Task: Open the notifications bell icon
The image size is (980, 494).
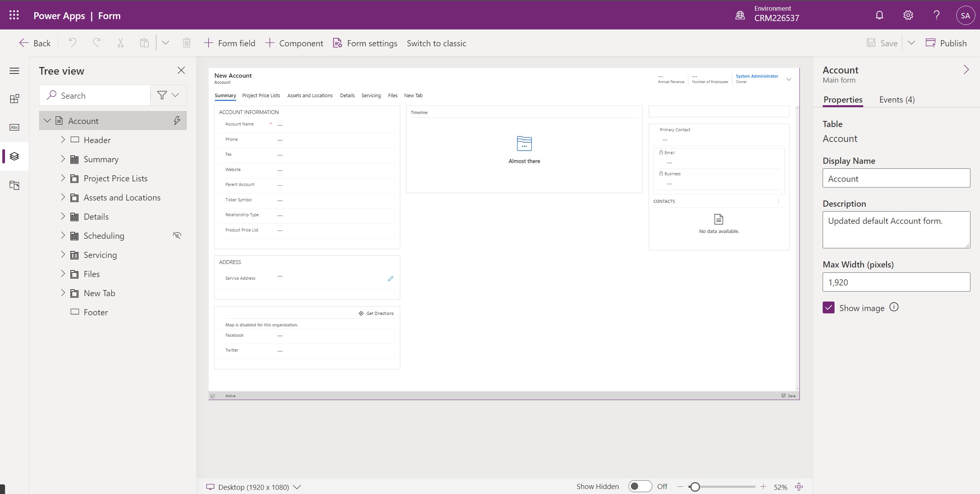Action: (879, 15)
